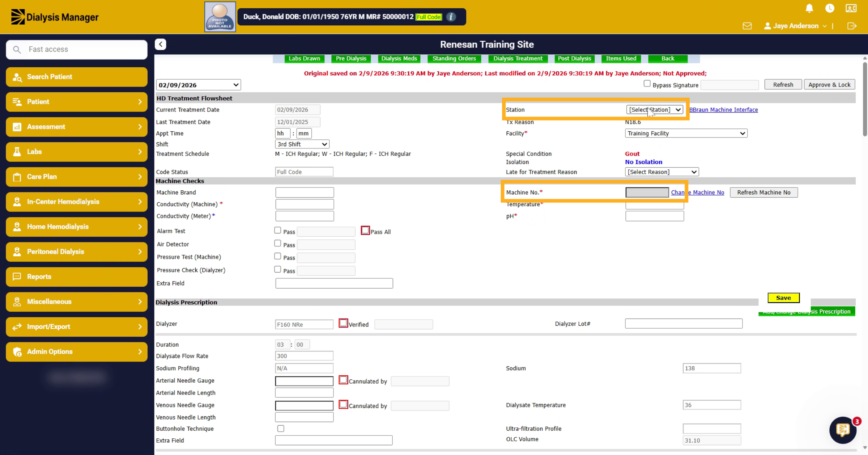Click the Reports sidebar item

click(x=77, y=277)
